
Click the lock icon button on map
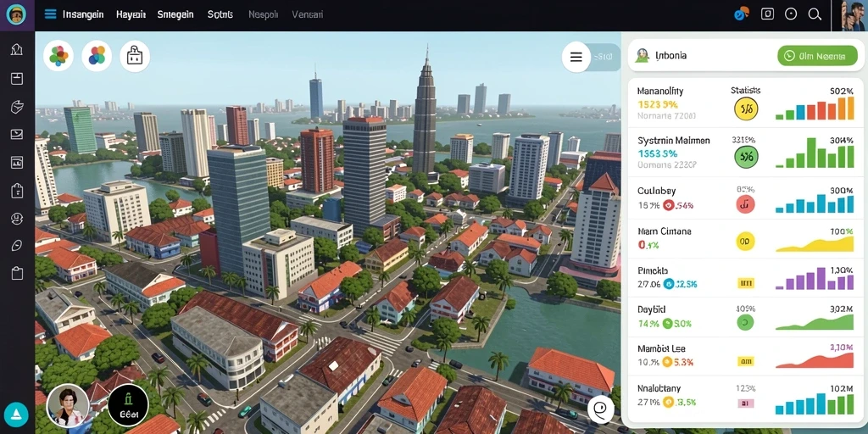135,56
